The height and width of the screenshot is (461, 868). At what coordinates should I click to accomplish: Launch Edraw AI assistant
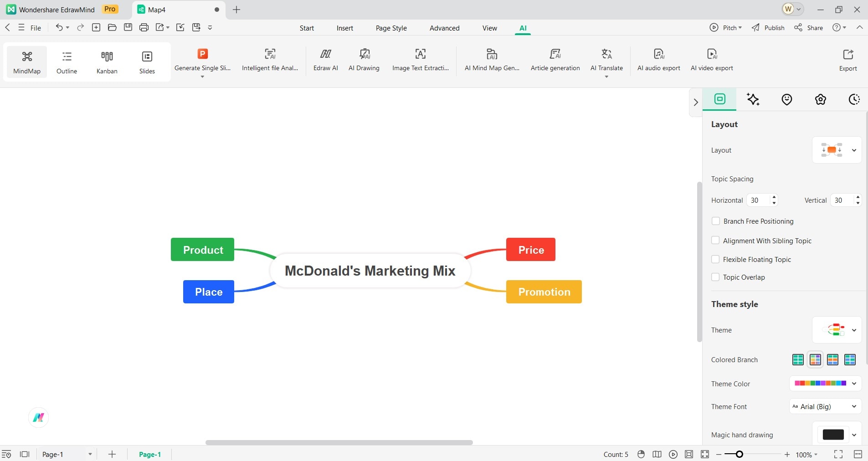point(326,60)
